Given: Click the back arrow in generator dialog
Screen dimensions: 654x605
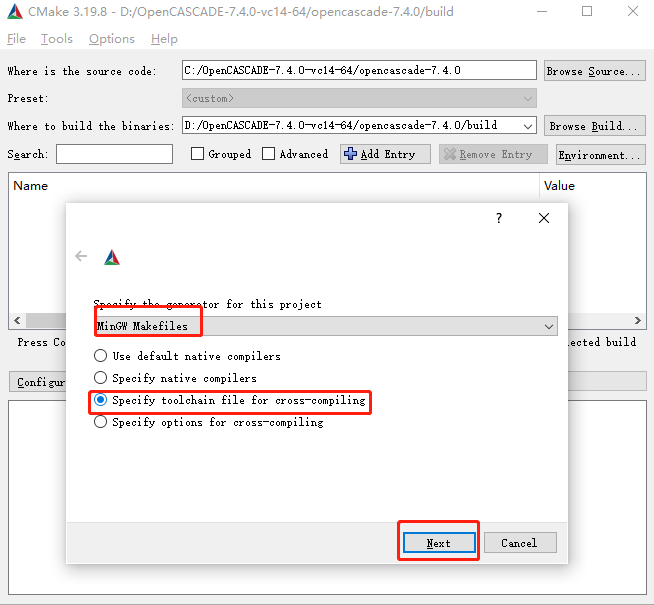Looking at the screenshot, I should tap(81, 256).
